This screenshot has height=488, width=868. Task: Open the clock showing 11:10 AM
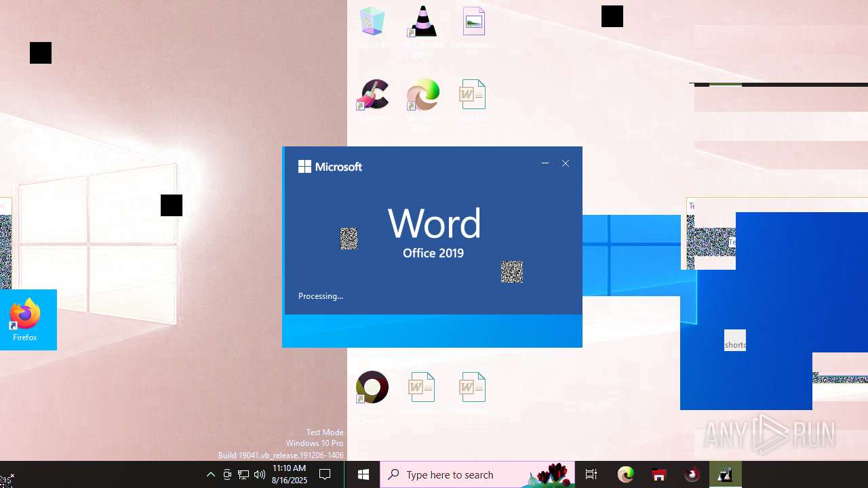(x=290, y=474)
